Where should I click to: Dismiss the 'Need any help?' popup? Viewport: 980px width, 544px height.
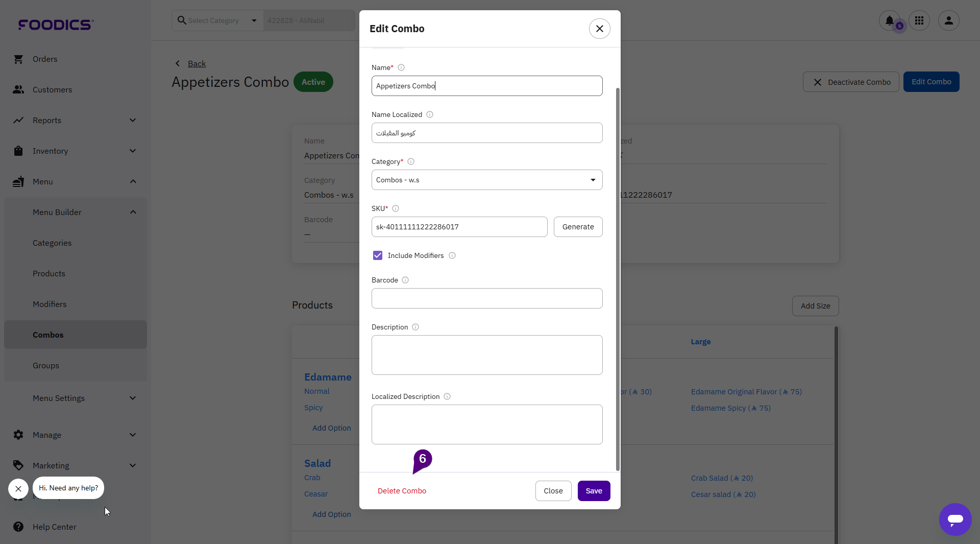(18, 489)
